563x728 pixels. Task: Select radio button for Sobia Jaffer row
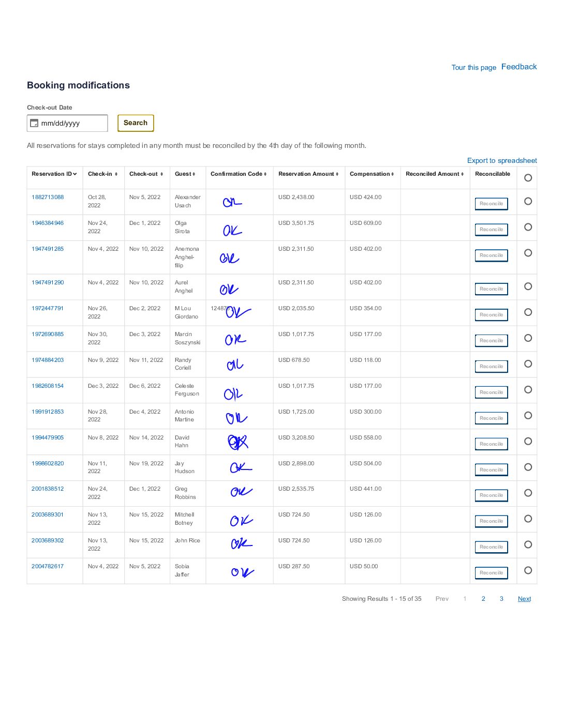click(528, 570)
